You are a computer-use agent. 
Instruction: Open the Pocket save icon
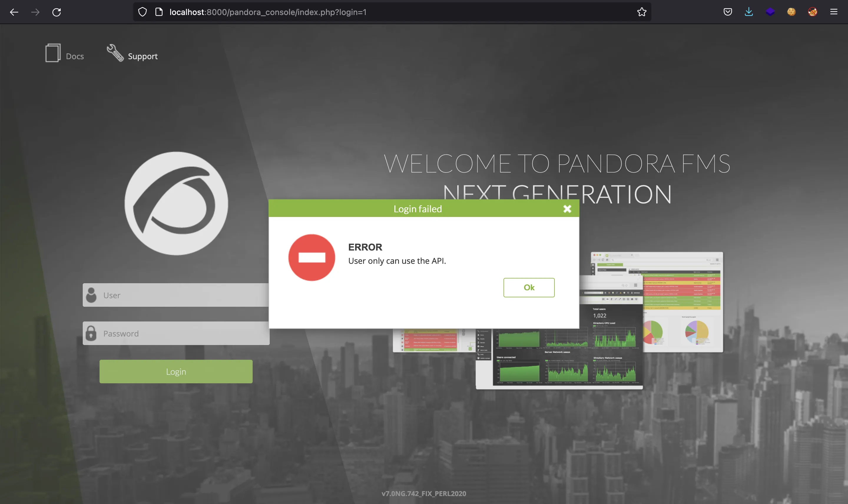(728, 12)
